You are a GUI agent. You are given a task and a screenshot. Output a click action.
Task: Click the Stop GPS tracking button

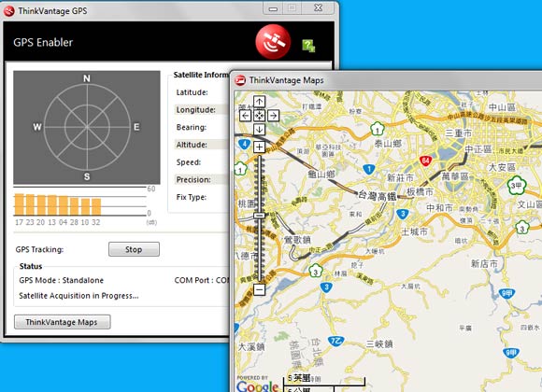click(x=134, y=249)
